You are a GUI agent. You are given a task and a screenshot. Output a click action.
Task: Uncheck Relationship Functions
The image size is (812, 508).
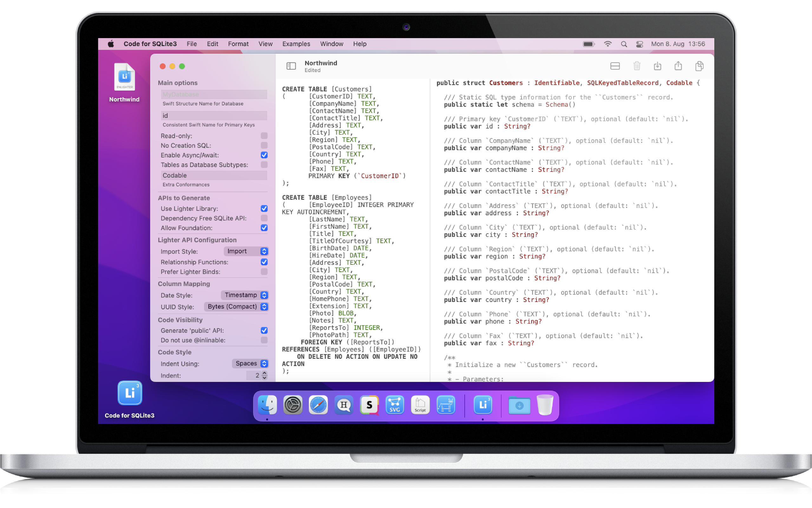click(x=264, y=262)
